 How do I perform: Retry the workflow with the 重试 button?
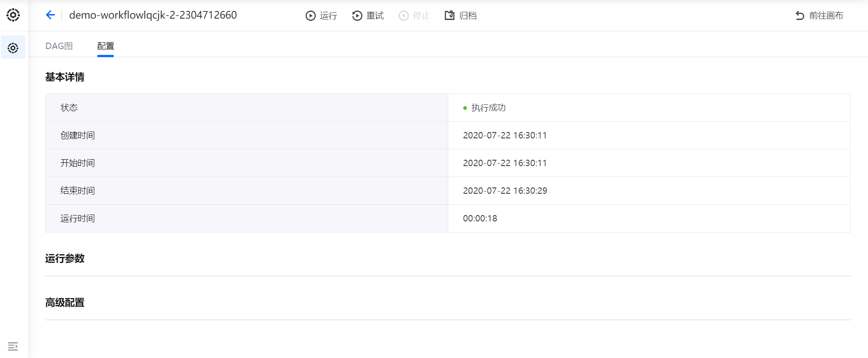tap(368, 15)
